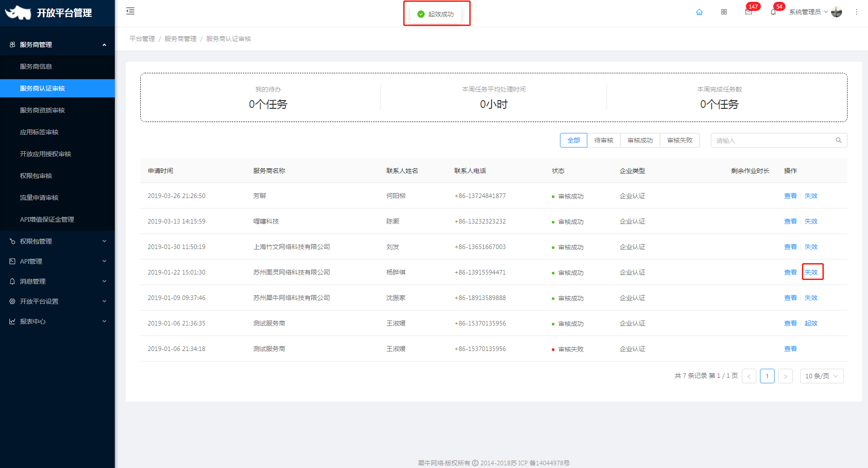This screenshot has width=868, height=468.
Task: Select the 审核成功 filter tab
Action: (x=640, y=140)
